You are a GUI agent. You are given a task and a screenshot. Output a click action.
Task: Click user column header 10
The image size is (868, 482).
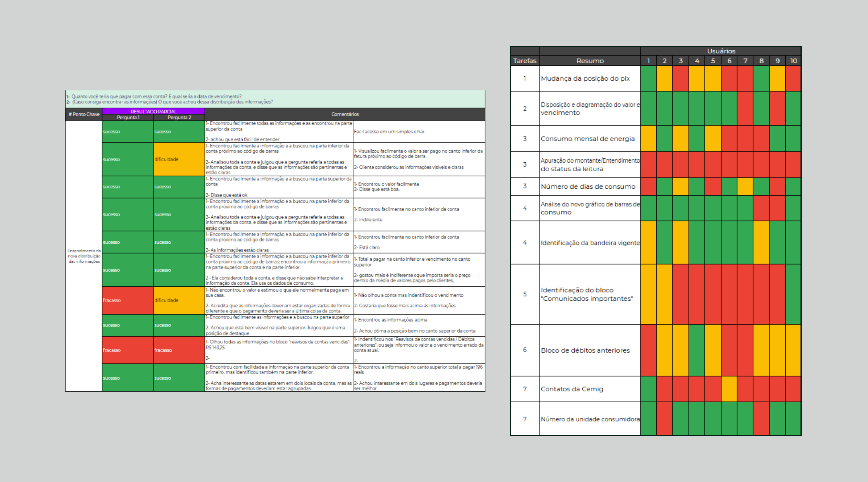pyautogui.click(x=793, y=61)
